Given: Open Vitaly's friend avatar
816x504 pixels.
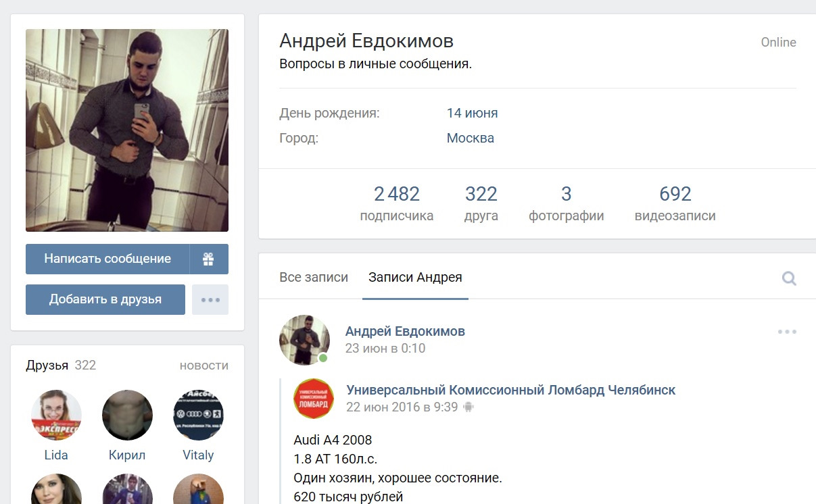Looking at the screenshot, I should click(x=198, y=415).
